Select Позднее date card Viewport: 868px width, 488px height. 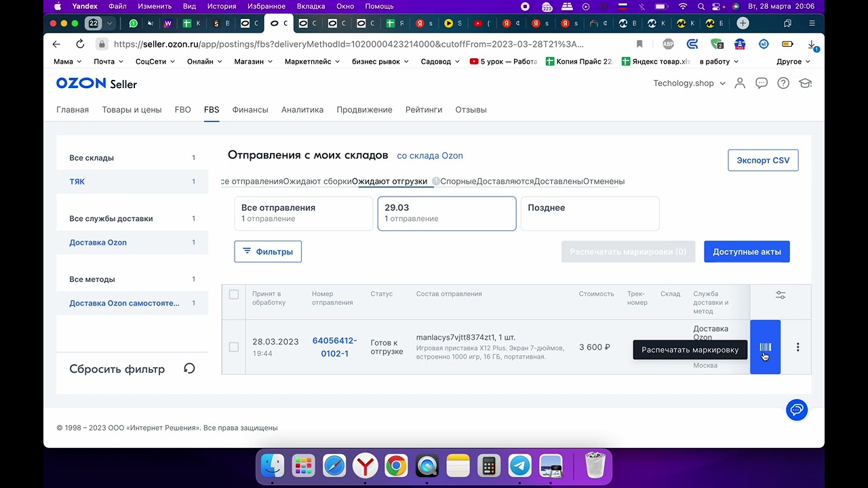pyautogui.click(x=590, y=213)
